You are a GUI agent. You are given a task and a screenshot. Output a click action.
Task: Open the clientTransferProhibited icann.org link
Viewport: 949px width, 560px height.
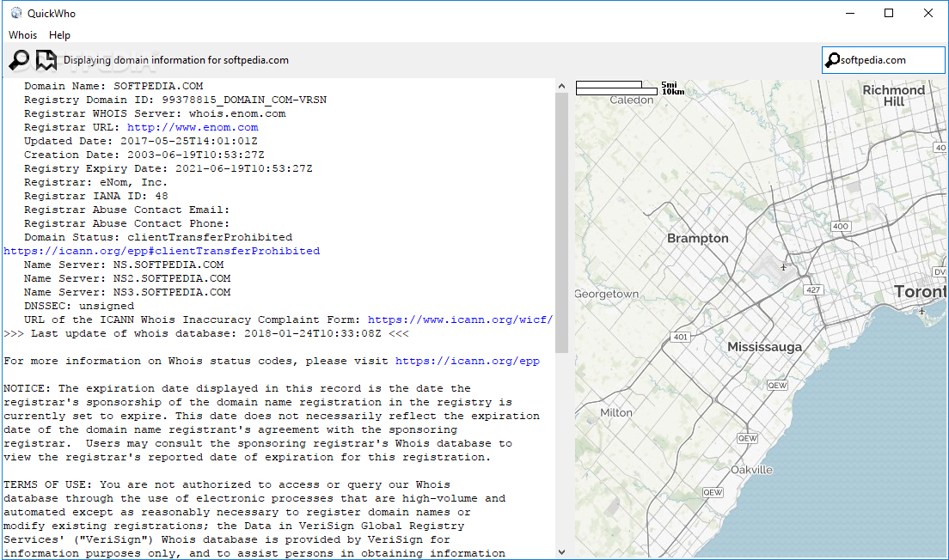[162, 251]
